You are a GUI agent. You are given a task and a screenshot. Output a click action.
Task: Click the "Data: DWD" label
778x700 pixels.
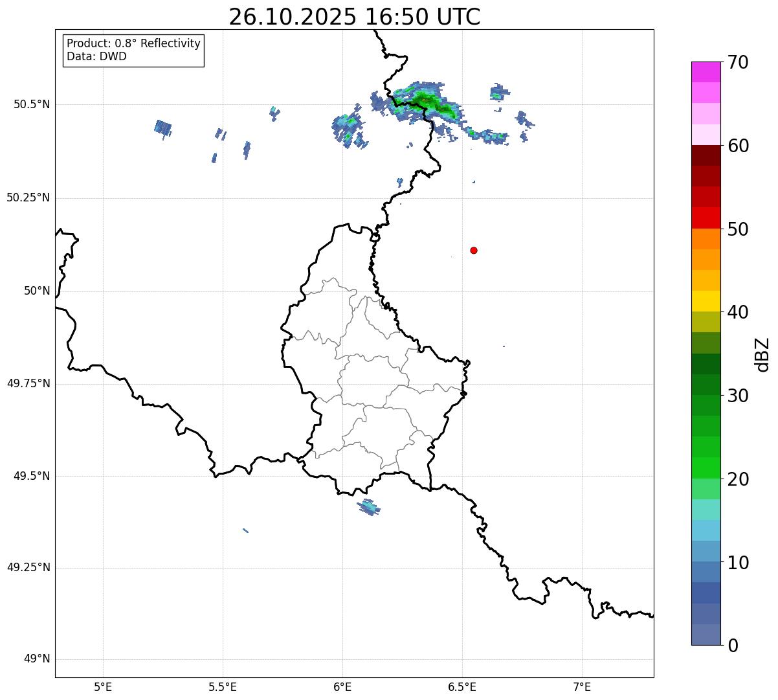click(97, 56)
